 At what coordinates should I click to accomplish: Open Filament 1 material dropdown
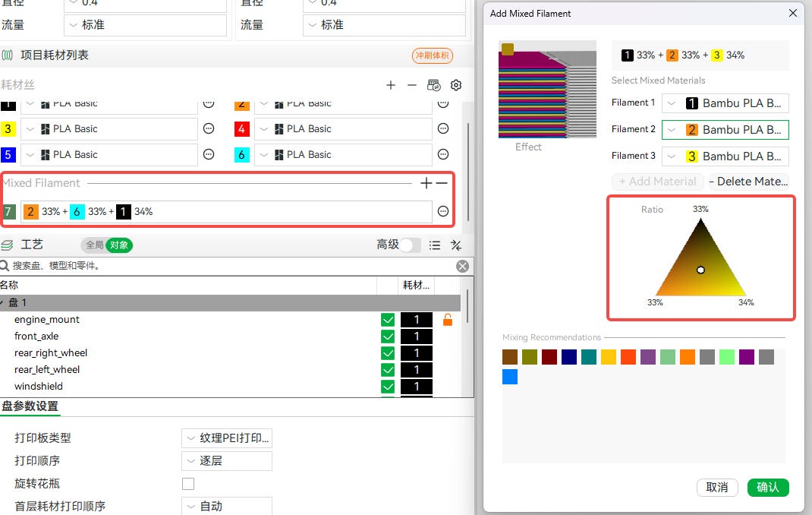pos(725,103)
